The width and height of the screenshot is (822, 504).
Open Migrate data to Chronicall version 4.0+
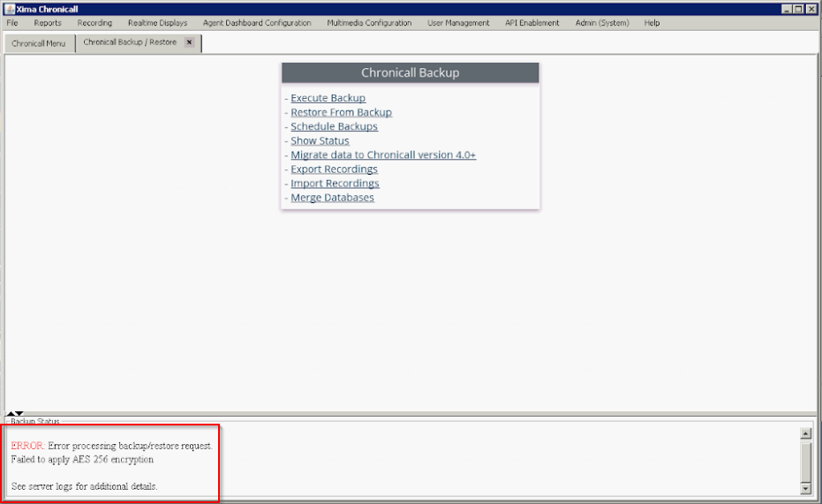point(383,154)
